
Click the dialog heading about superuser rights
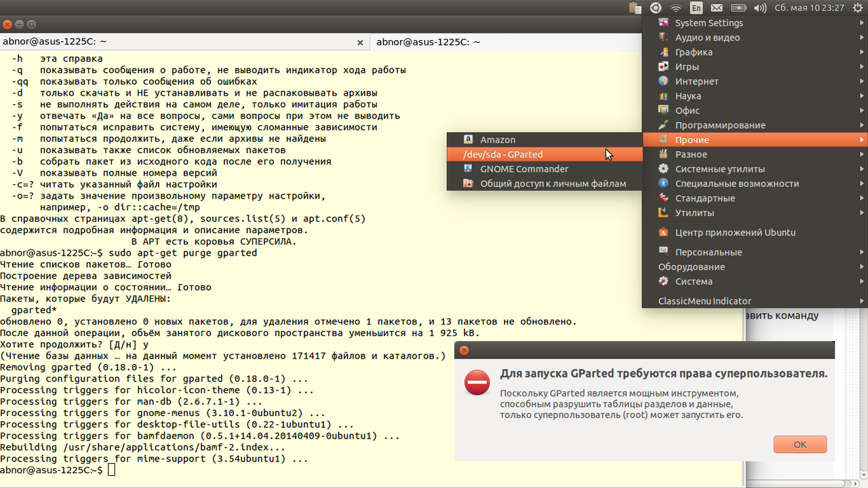pos(664,373)
